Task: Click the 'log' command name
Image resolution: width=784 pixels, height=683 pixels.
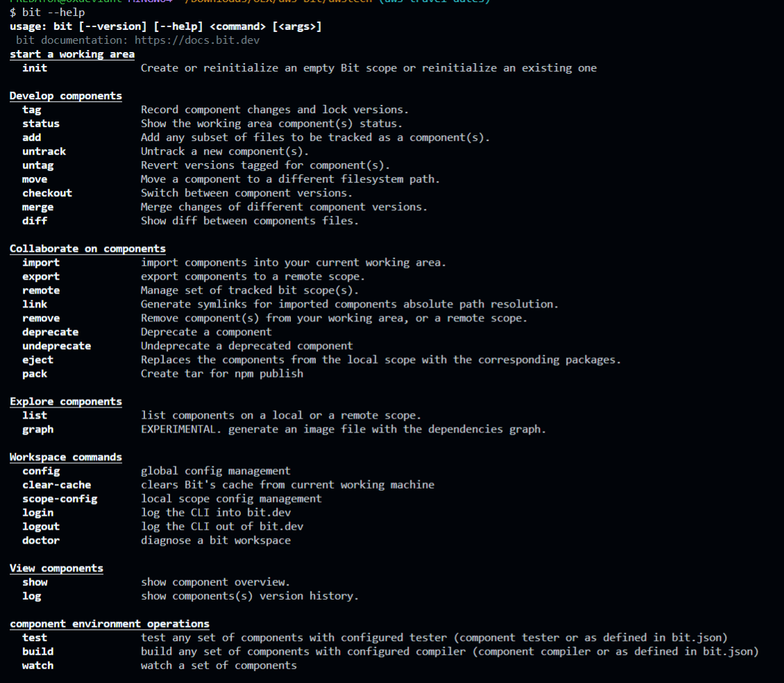Action: pyautogui.click(x=31, y=596)
